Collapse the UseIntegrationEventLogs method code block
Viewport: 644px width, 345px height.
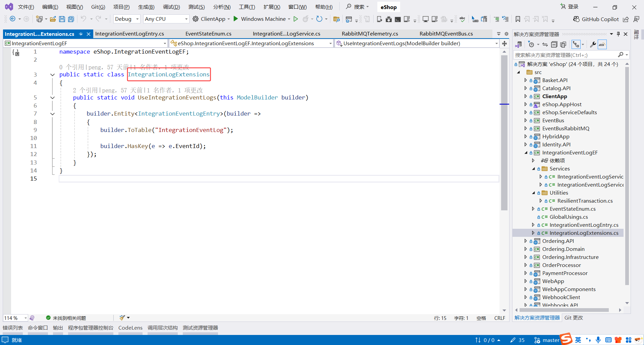point(52,98)
